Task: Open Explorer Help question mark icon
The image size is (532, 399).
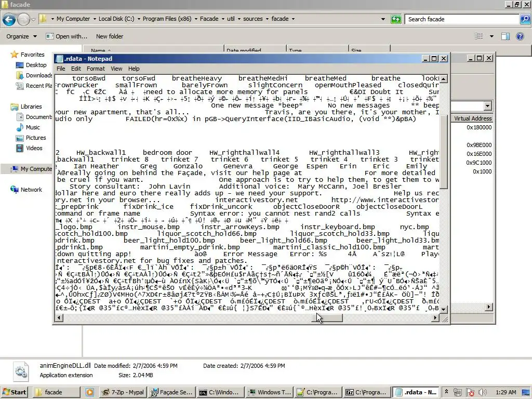Action: coord(520,36)
